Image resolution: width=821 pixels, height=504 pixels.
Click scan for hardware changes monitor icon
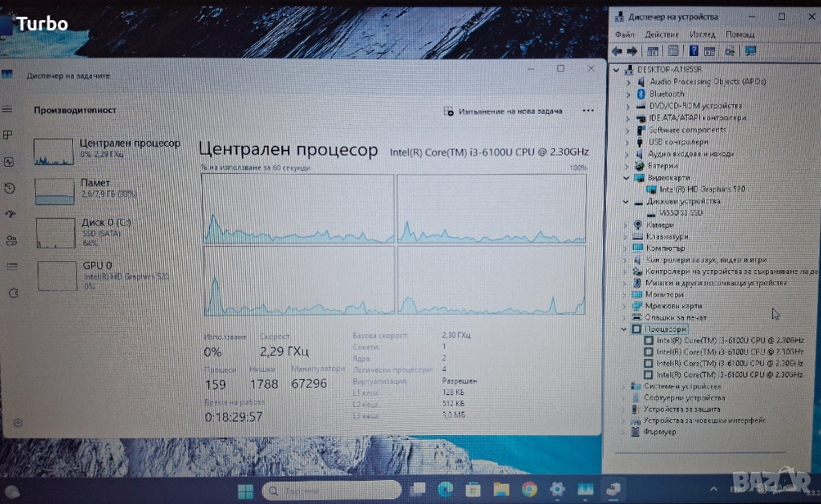pos(750,50)
